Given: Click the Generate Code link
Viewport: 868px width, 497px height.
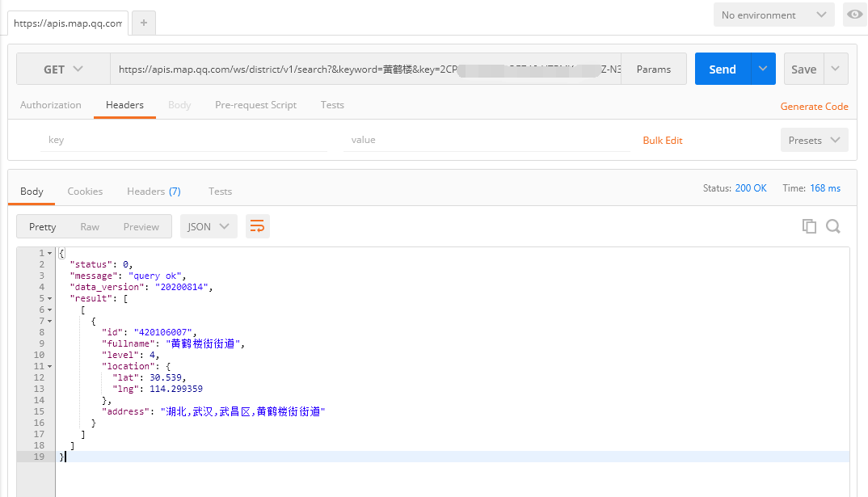Looking at the screenshot, I should click(x=814, y=107).
